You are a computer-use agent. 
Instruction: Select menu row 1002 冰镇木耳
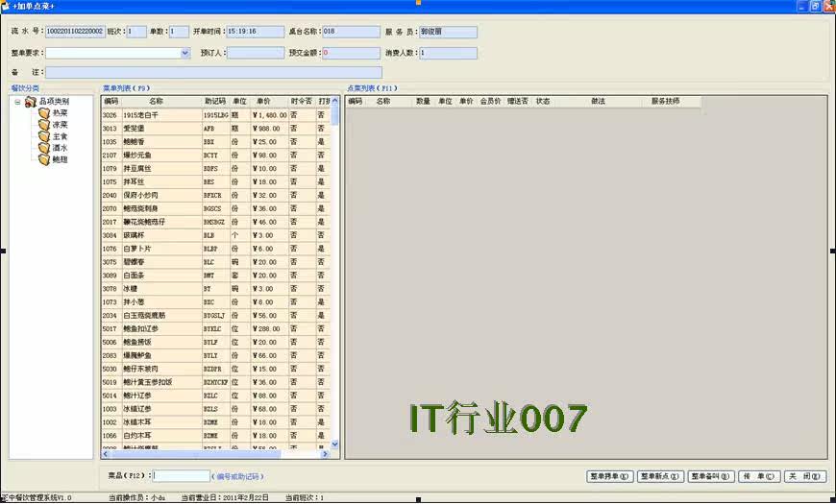[x=216, y=422]
